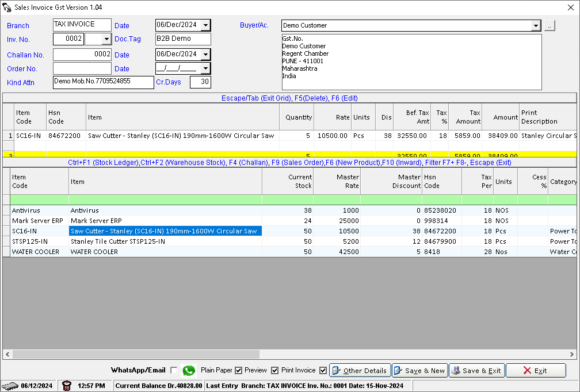The image size is (580, 392).
Task: Click the ... button beside Demo Customer
Action: point(549,25)
